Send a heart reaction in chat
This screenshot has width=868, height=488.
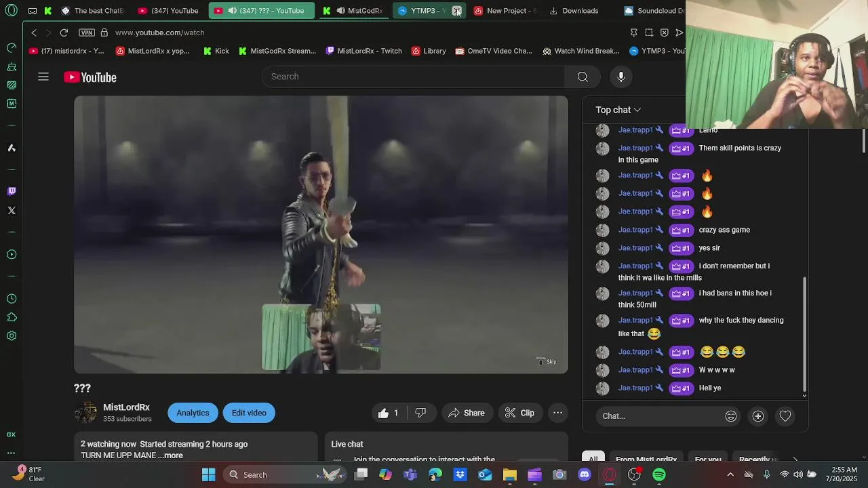785,416
